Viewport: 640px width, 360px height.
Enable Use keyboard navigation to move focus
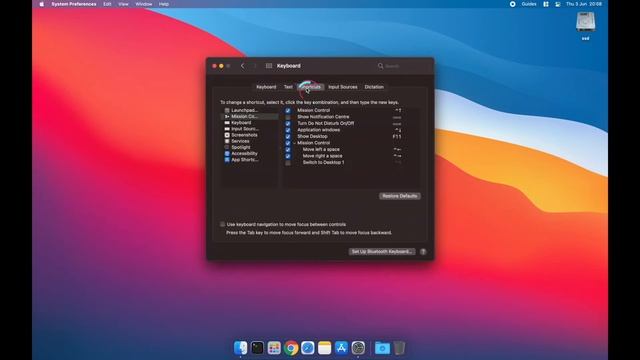pyautogui.click(x=222, y=224)
